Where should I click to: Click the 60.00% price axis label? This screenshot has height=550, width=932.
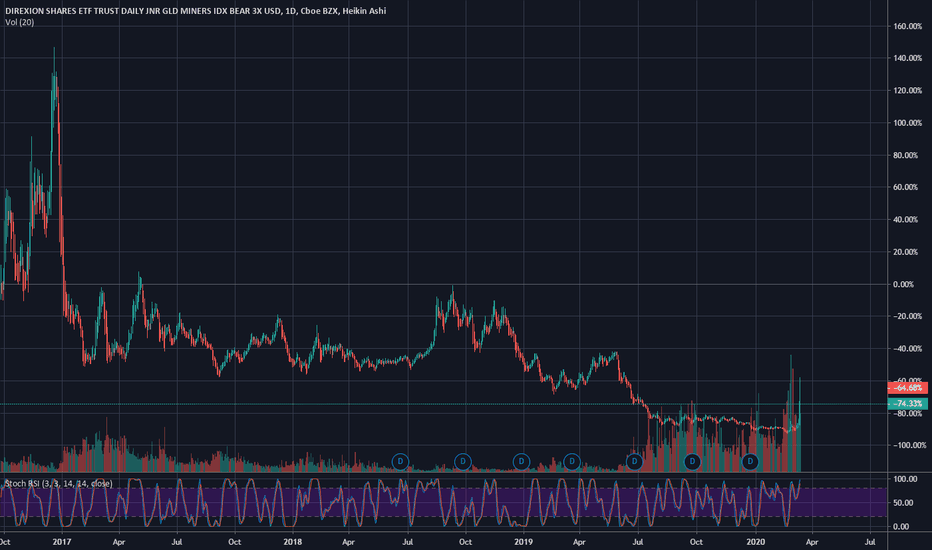click(905, 187)
